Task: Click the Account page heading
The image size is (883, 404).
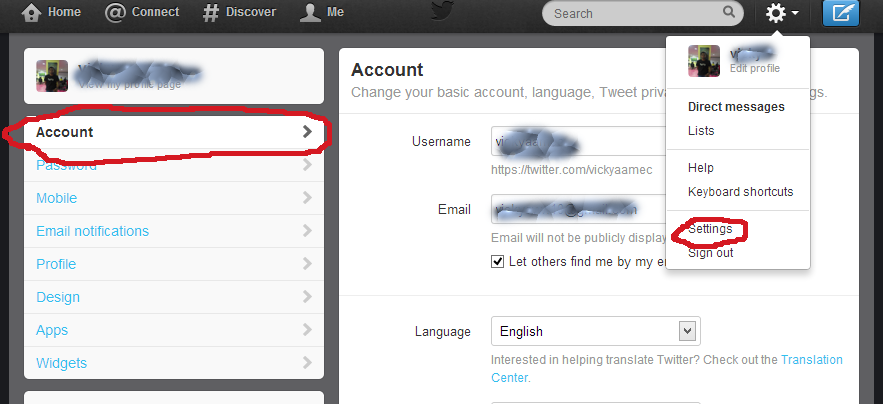Action: [387, 70]
